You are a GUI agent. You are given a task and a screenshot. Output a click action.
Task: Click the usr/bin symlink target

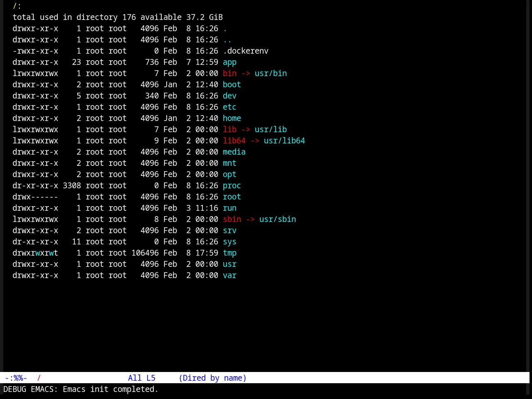pyautogui.click(x=271, y=74)
